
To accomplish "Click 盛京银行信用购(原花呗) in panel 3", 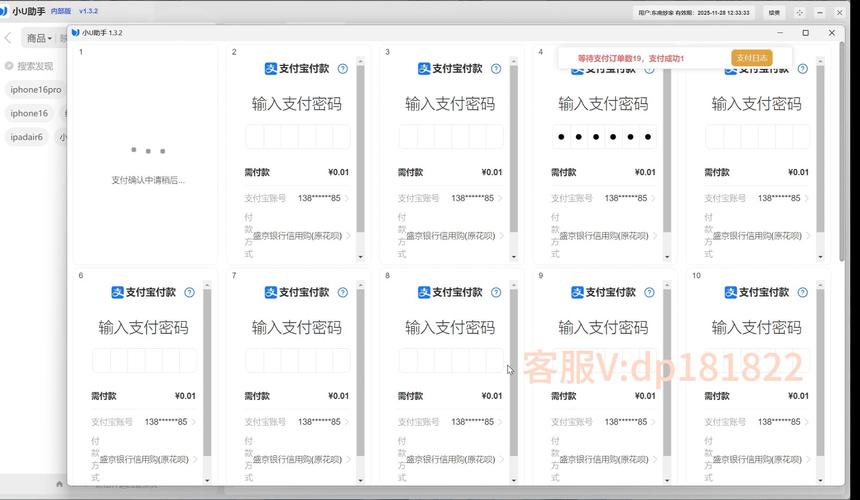I will pyautogui.click(x=451, y=236).
